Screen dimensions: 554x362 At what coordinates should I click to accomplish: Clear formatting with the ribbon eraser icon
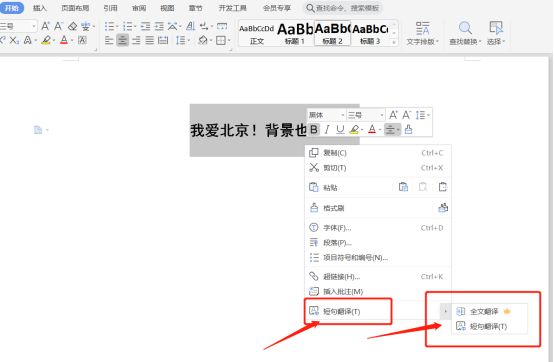[72, 26]
